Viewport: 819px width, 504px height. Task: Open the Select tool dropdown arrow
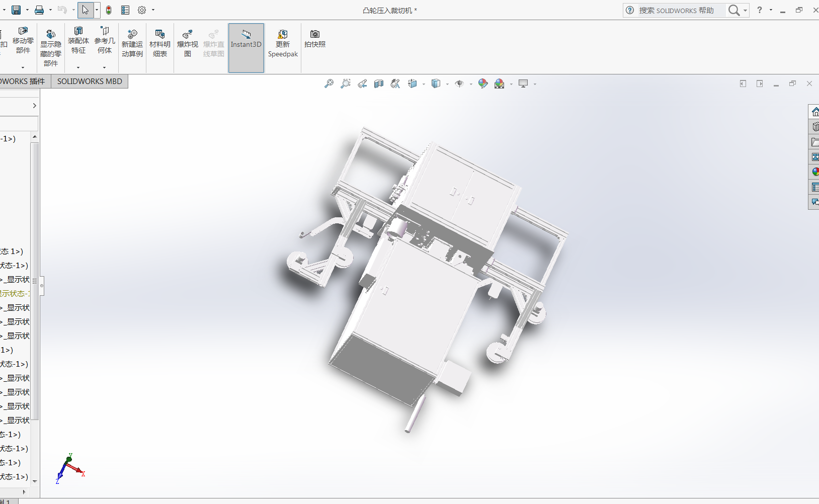(x=97, y=10)
